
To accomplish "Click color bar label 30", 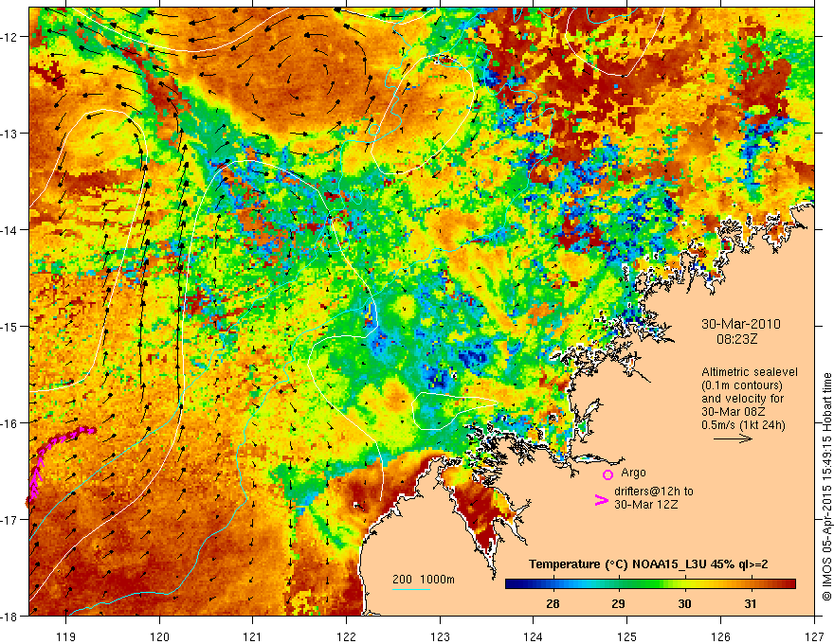I will tap(684, 603).
